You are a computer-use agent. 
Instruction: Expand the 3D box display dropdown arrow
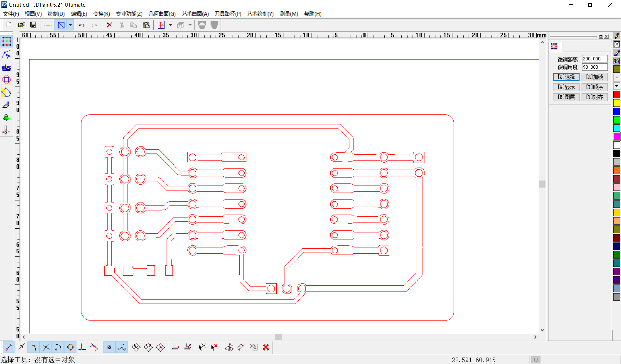tap(190, 25)
